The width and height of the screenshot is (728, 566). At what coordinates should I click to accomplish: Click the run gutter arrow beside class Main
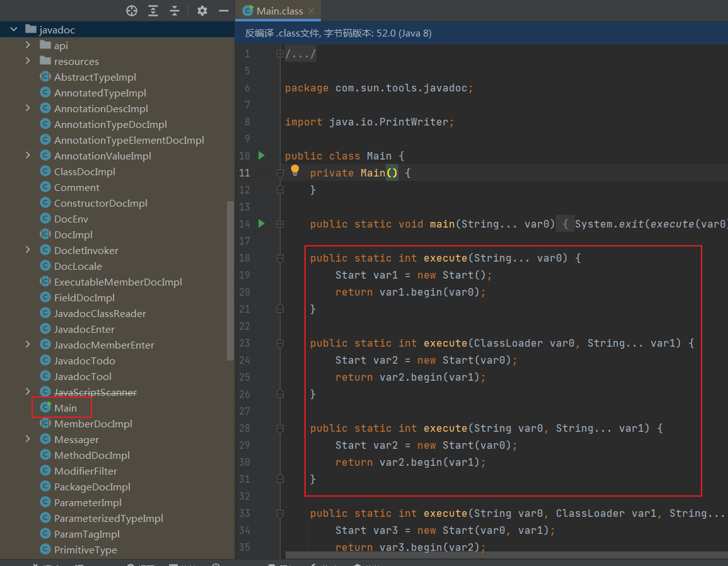coord(262,156)
